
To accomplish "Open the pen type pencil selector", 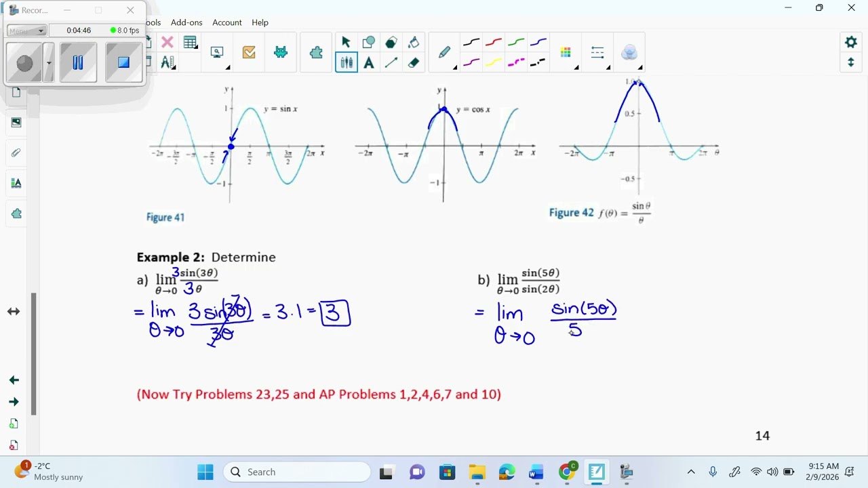I will [x=445, y=53].
